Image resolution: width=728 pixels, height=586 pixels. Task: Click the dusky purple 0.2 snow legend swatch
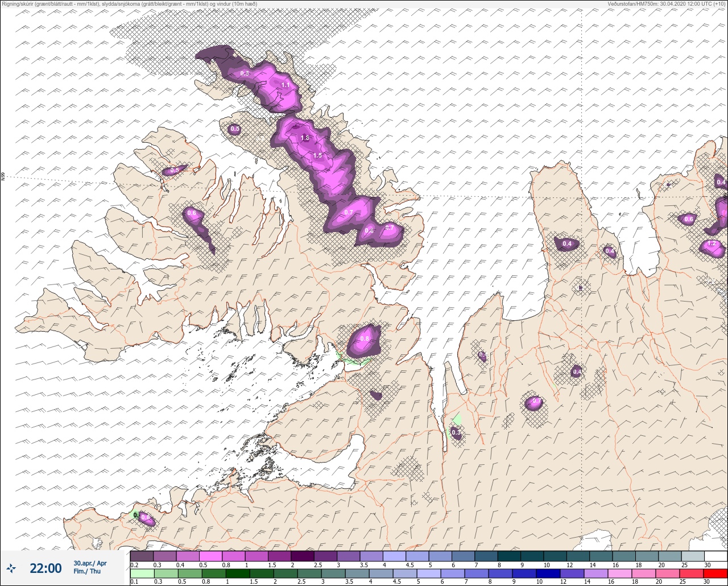click(x=142, y=556)
